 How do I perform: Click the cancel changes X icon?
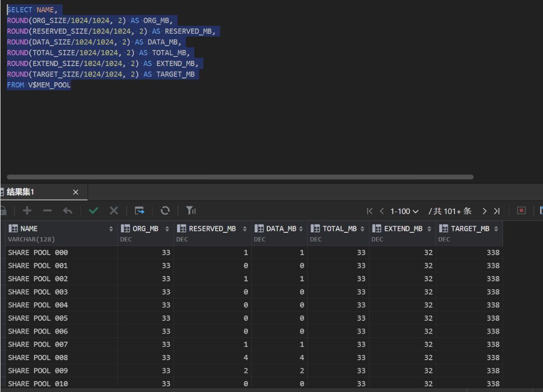pyautogui.click(x=114, y=210)
